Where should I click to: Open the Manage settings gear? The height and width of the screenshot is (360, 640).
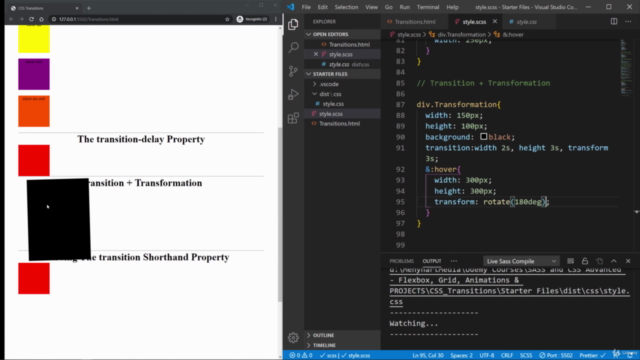point(293,338)
